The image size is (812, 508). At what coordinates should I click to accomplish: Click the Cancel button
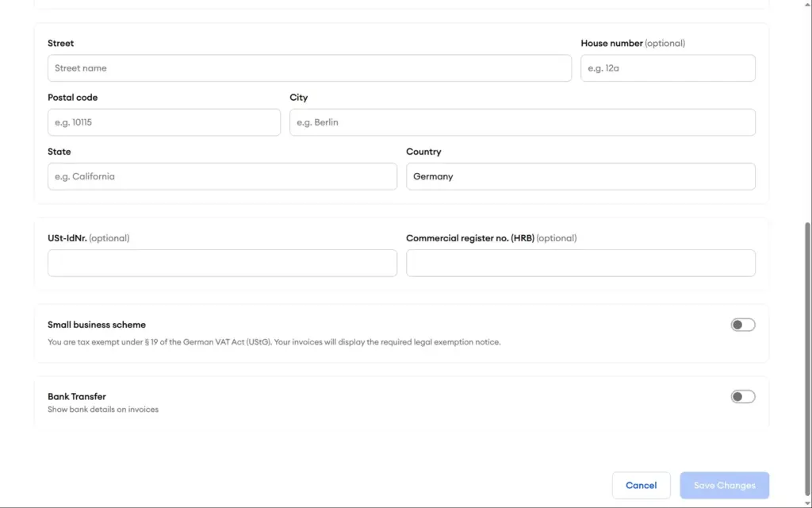click(641, 485)
